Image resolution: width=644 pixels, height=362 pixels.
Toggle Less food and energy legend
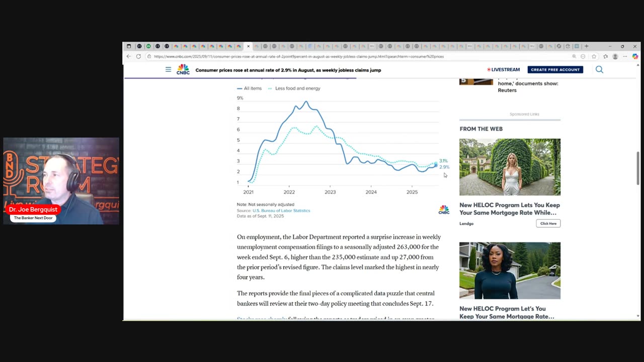(x=294, y=88)
